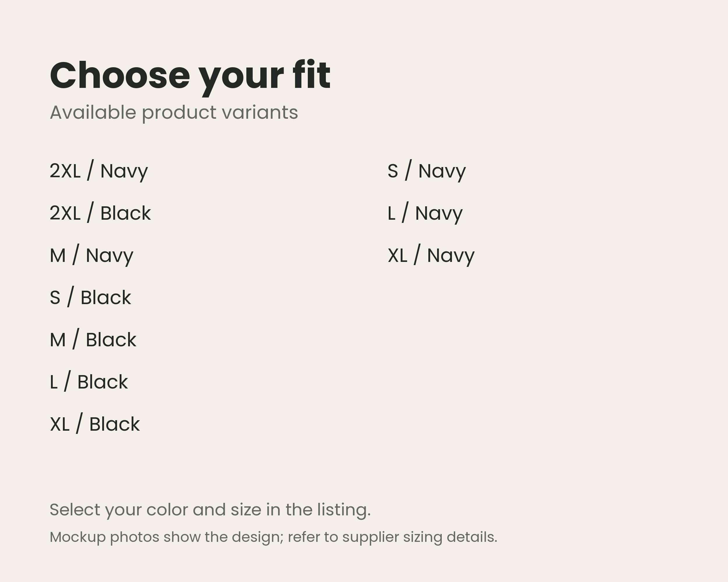
Task: Choose the S / Black option
Action: tap(90, 298)
